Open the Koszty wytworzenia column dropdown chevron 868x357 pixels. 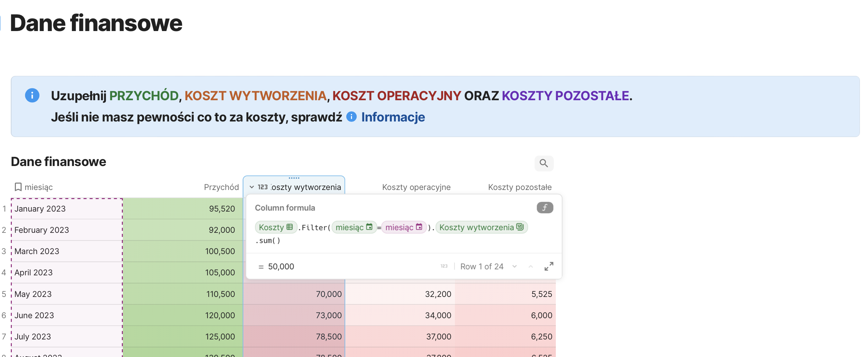pyautogui.click(x=252, y=187)
